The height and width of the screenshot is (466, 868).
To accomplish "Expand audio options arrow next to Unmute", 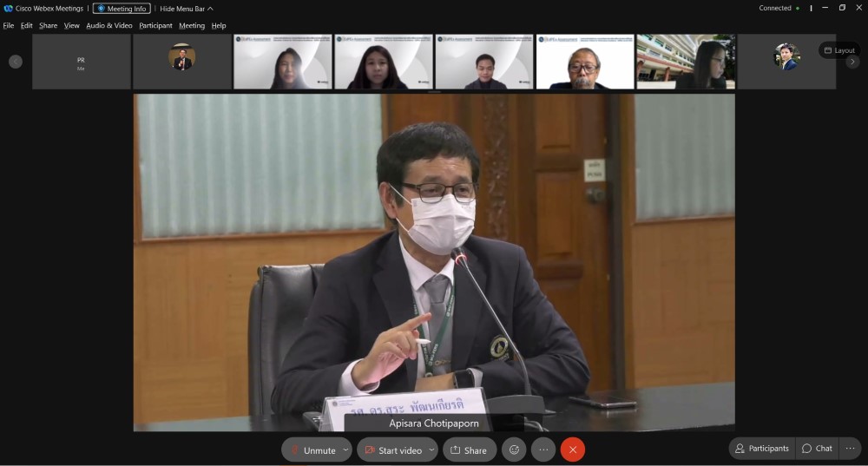I will (x=345, y=450).
